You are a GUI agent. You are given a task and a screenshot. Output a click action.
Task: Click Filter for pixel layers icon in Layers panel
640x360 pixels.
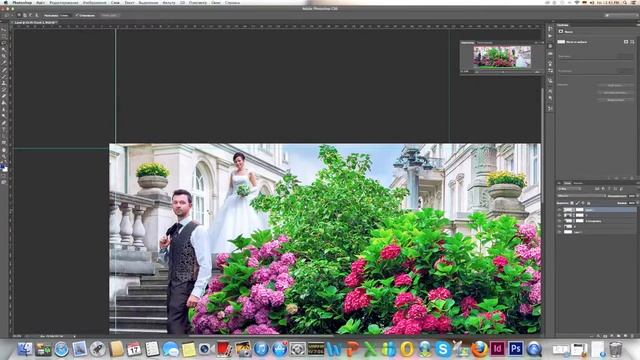click(598, 189)
